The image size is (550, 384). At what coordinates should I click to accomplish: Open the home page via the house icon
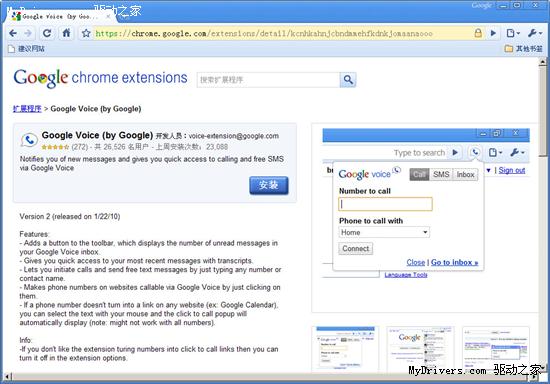66,33
